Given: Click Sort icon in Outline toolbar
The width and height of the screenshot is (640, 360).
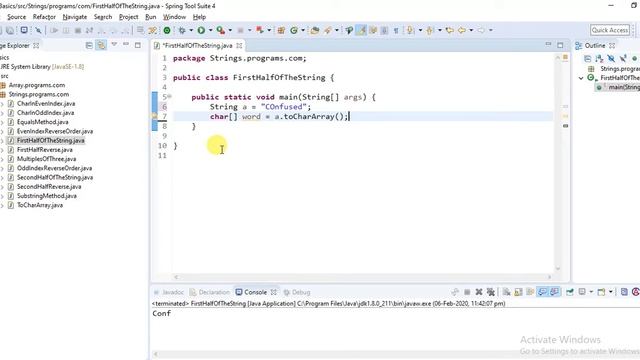Looking at the screenshot, I should click(599, 58).
